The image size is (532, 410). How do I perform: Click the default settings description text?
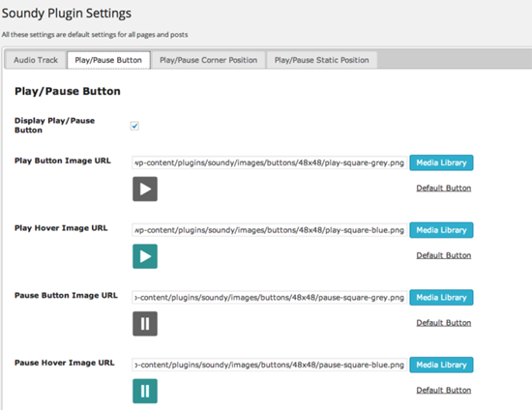(x=95, y=35)
